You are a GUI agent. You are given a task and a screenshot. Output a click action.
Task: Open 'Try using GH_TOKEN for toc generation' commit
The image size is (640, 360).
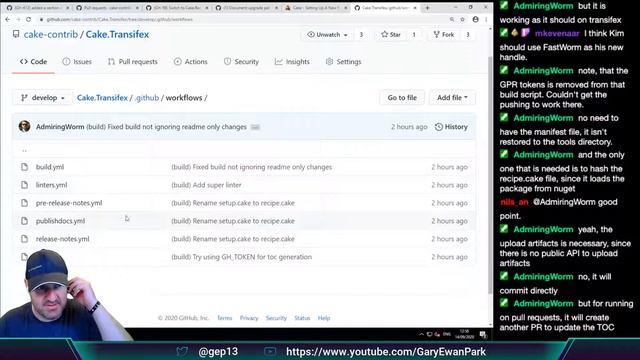tap(242, 257)
